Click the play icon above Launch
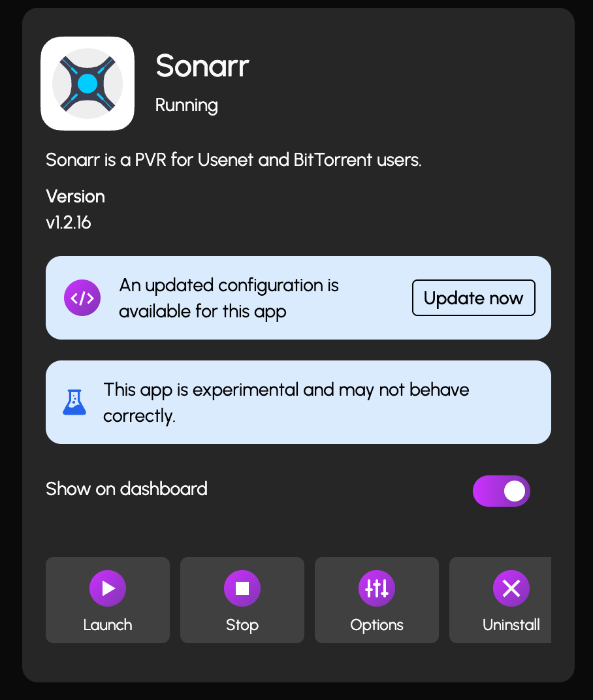Screen dimensions: 593x700 tap(108, 588)
